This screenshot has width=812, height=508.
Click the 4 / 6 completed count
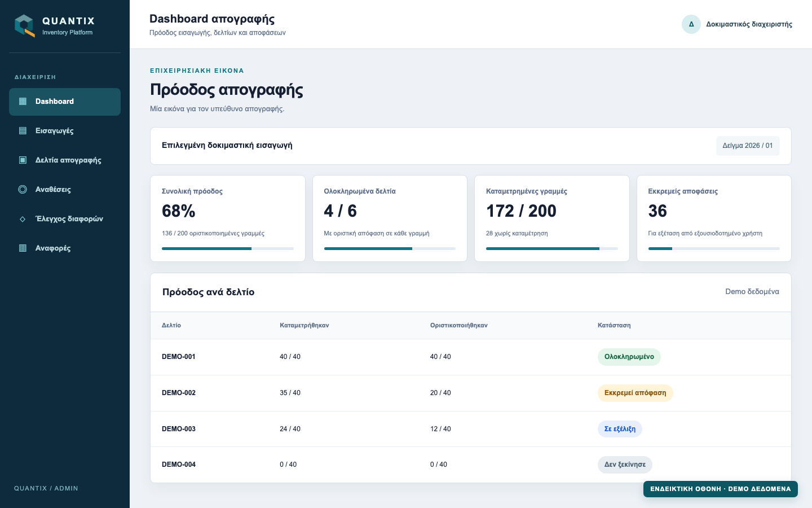(341, 211)
